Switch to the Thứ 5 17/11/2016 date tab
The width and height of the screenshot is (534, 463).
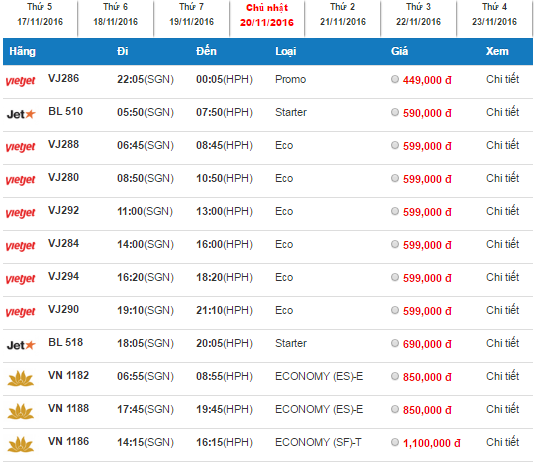40,14
